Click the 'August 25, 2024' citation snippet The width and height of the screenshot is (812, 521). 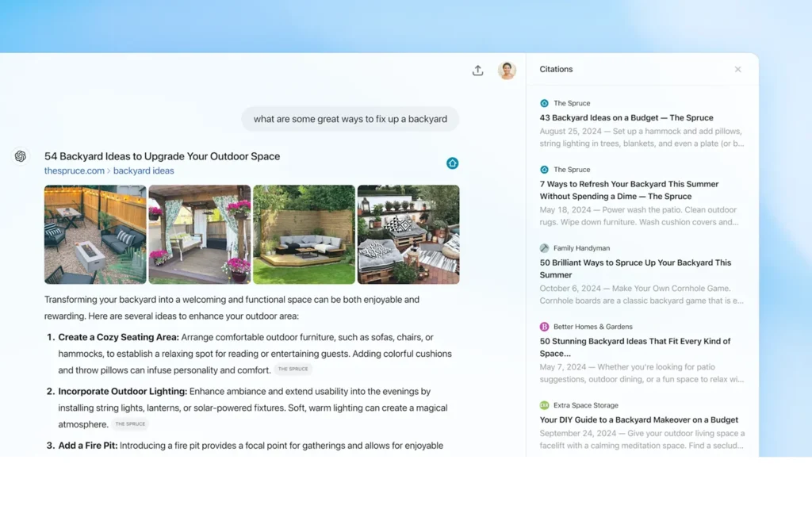point(642,137)
